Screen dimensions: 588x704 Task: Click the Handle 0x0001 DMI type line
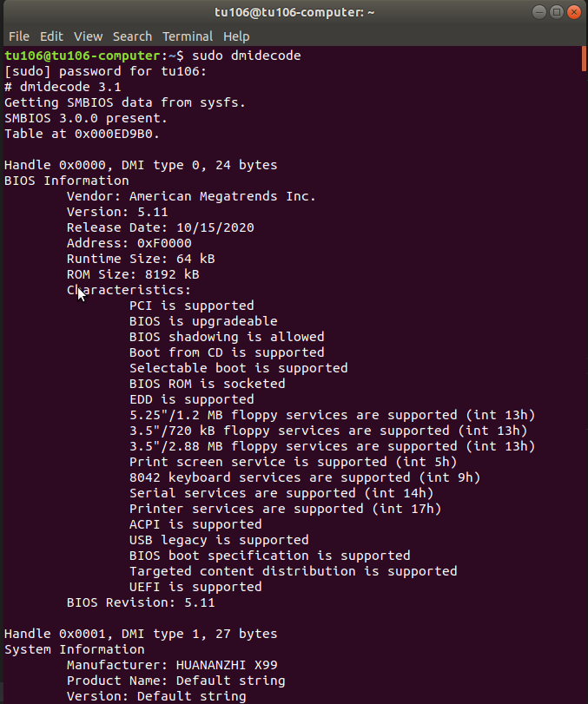pyautogui.click(x=141, y=634)
